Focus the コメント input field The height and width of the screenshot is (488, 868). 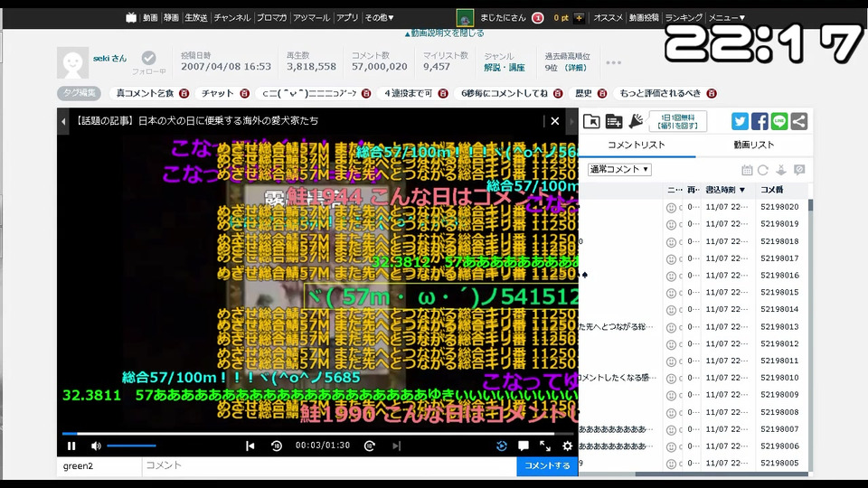329,466
